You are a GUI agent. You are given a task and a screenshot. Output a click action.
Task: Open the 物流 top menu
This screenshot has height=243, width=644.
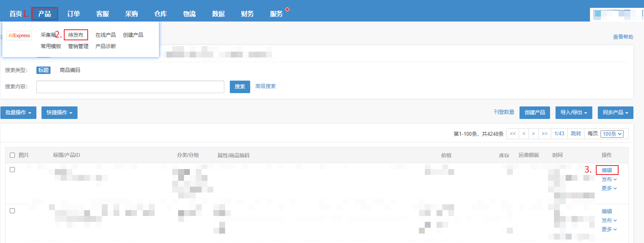tap(189, 14)
